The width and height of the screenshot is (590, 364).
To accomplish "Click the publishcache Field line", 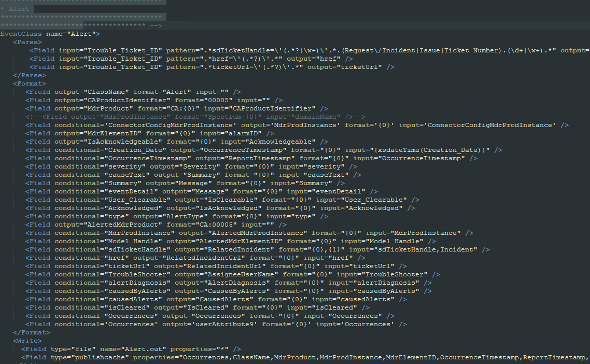I will pos(305,357).
